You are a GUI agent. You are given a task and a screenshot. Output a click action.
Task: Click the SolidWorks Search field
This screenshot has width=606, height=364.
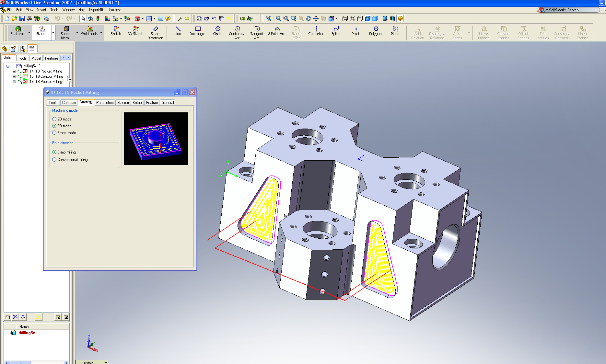[x=572, y=10]
